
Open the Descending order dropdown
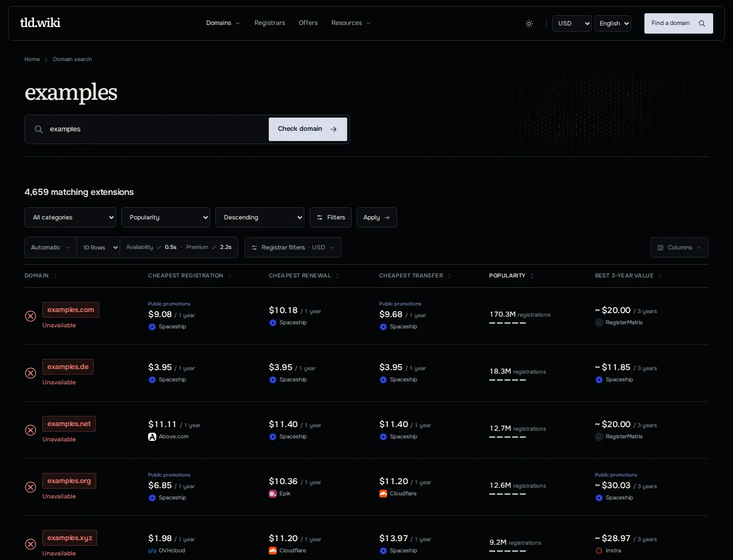(260, 217)
